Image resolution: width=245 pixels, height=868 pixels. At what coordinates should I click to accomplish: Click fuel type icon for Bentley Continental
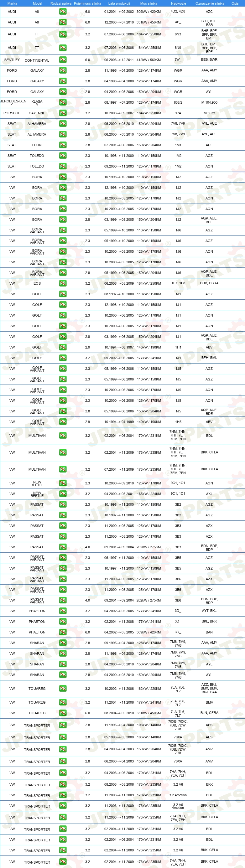tap(63, 60)
